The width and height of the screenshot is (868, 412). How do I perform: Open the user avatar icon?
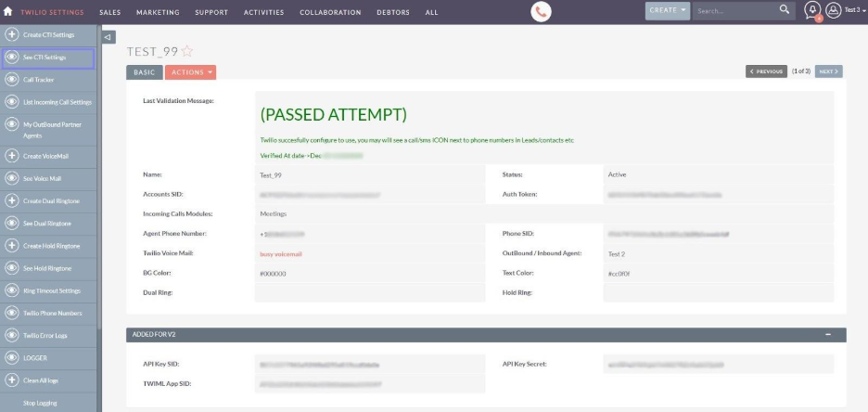coord(833,10)
